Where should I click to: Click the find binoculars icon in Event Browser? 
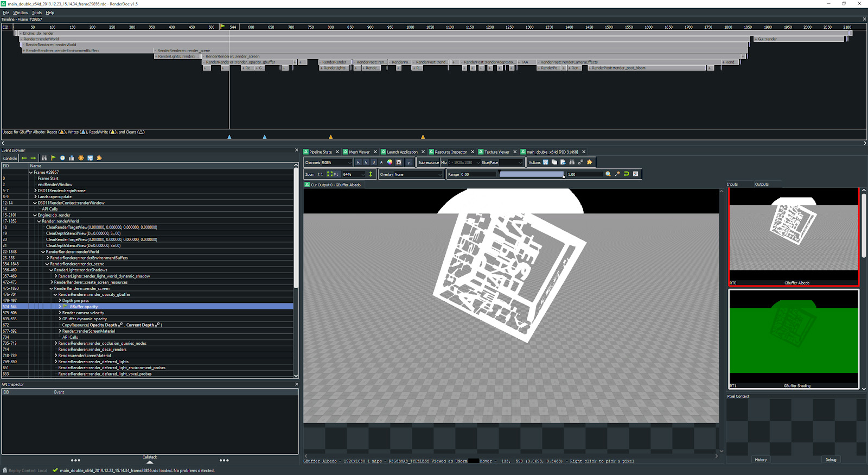[x=44, y=158]
